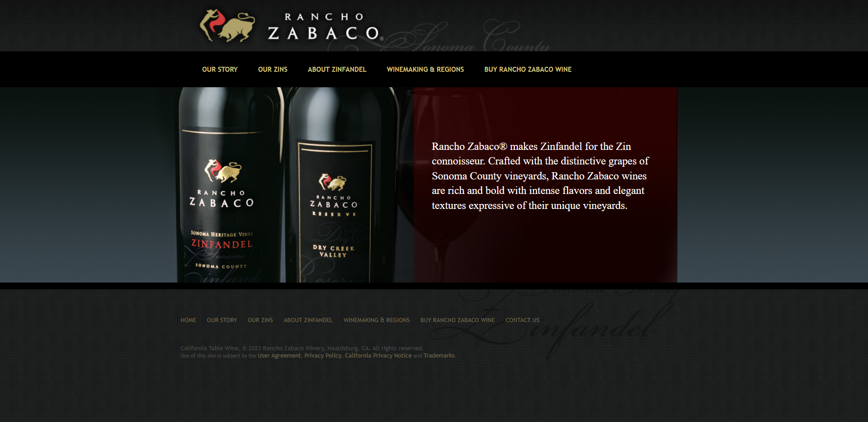This screenshot has height=422, width=868.
Task: Go to Home in footer links
Action: 188,320
